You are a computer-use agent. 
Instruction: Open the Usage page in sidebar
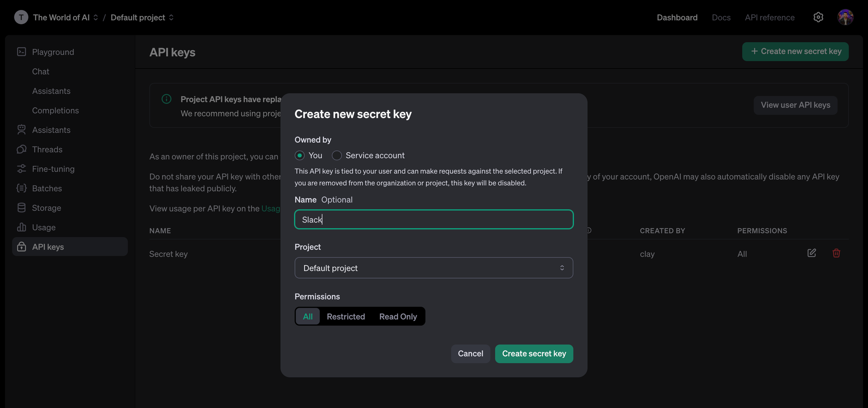(43, 227)
